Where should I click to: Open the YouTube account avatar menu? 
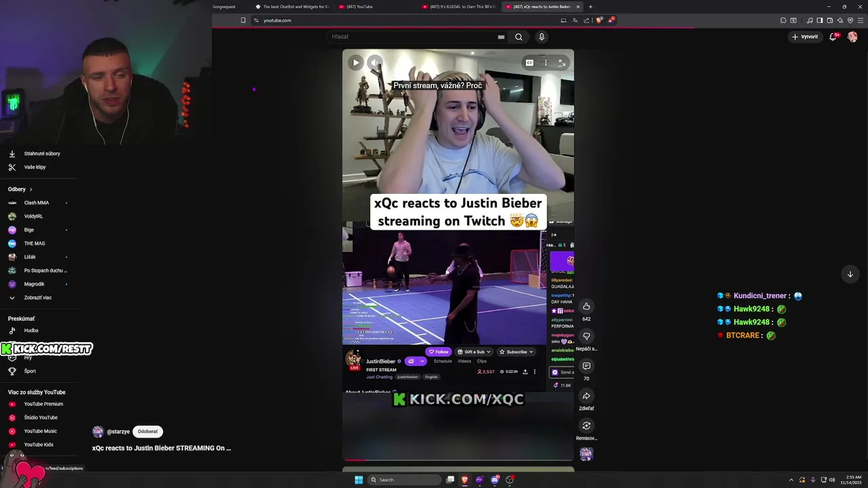(852, 37)
